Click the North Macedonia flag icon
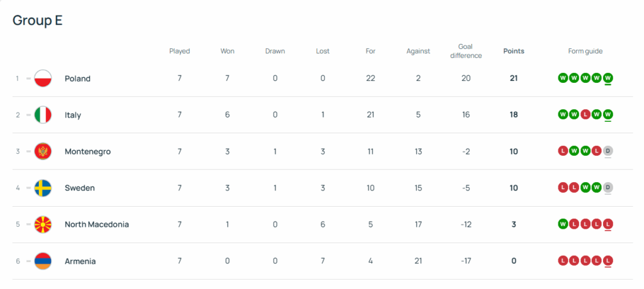This screenshot has width=644, height=289. point(43,224)
